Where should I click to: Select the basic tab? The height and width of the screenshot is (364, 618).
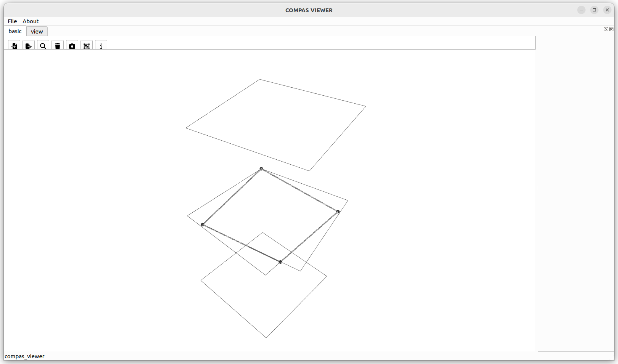click(15, 31)
